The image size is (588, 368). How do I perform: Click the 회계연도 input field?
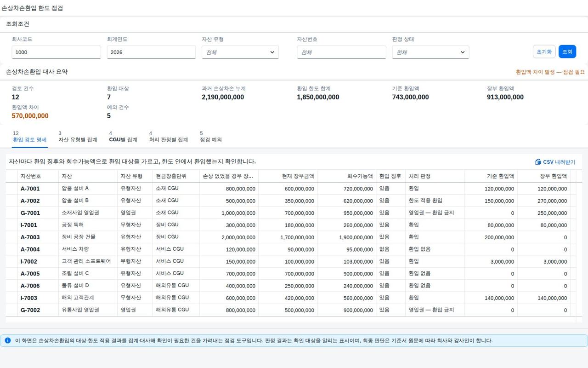pos(151,52)
